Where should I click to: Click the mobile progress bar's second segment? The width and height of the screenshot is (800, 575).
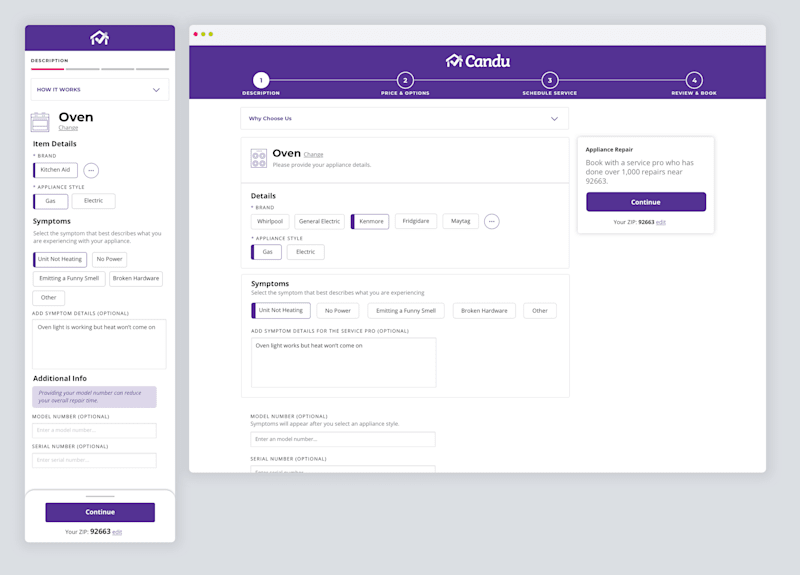click(x=82, y=69)
